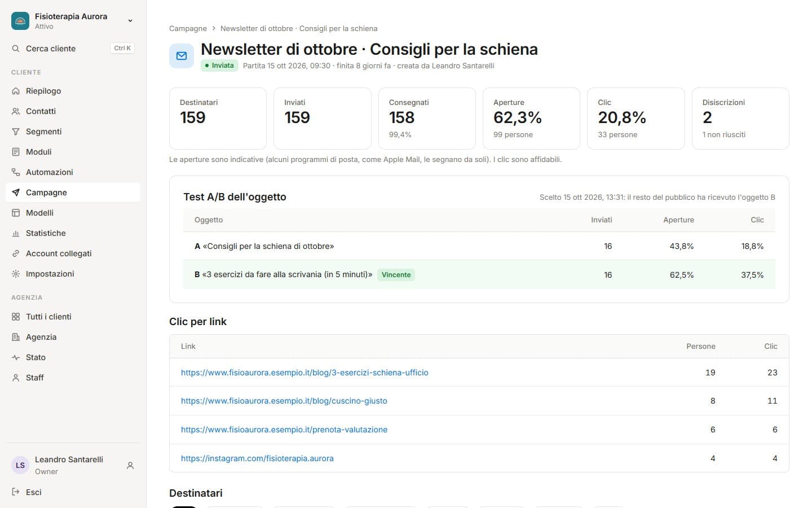Open the Stato activity pulse icon
Image resolution: width=812 pixels, height=508 pixels.
(16, 357)
